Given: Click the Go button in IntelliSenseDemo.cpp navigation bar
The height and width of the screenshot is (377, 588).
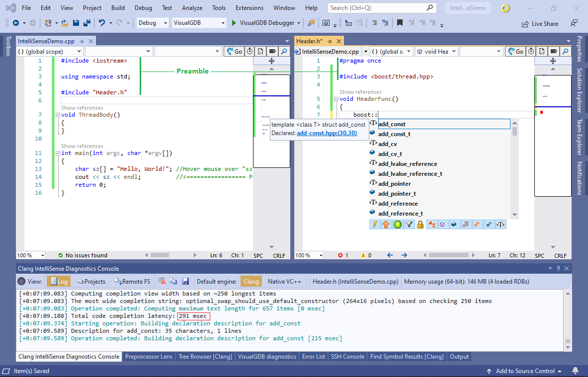Looking at the screenshot, I should tap(235, 51).
